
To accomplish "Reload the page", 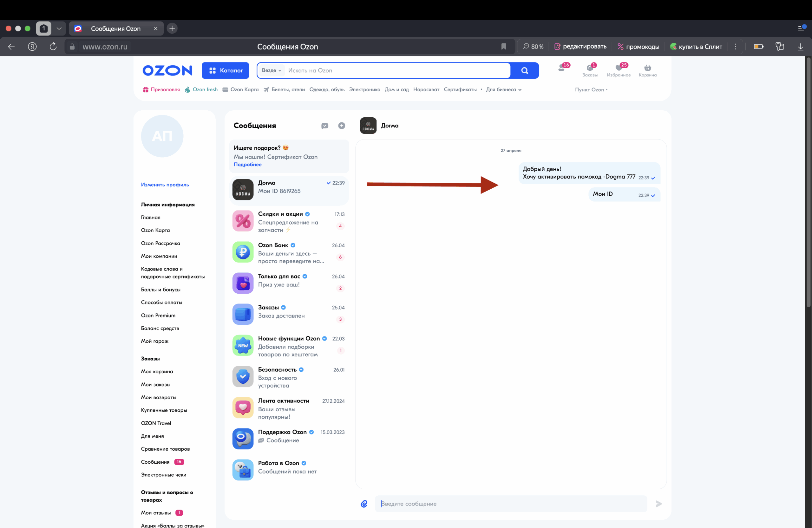I will (x=53, y=47).
